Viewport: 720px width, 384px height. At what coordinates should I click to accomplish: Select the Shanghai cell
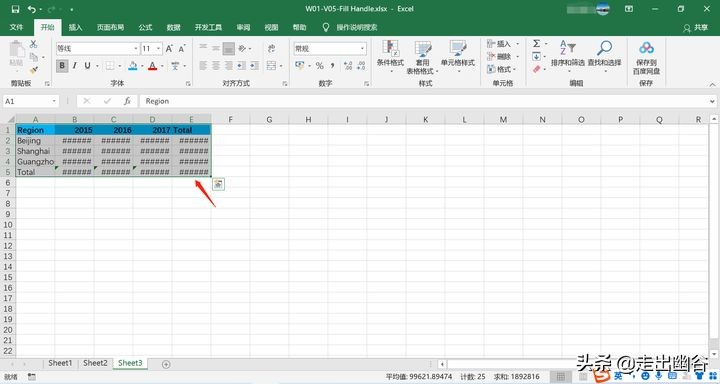(35, 151)
